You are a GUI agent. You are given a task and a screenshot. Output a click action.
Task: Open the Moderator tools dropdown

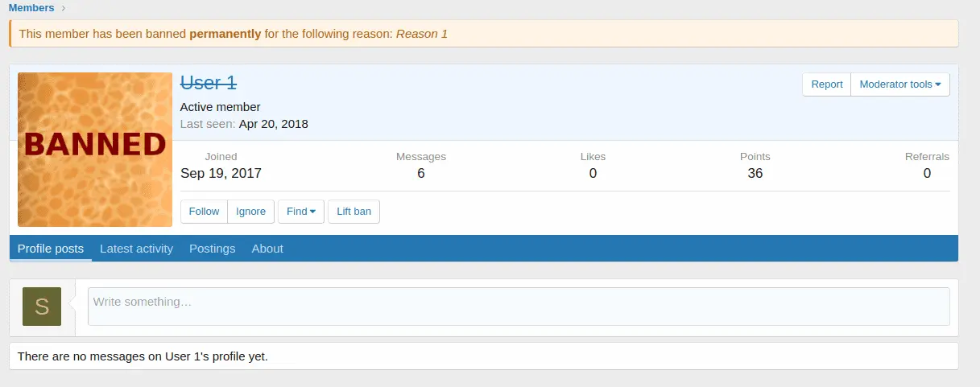click(x=899, y=84)
